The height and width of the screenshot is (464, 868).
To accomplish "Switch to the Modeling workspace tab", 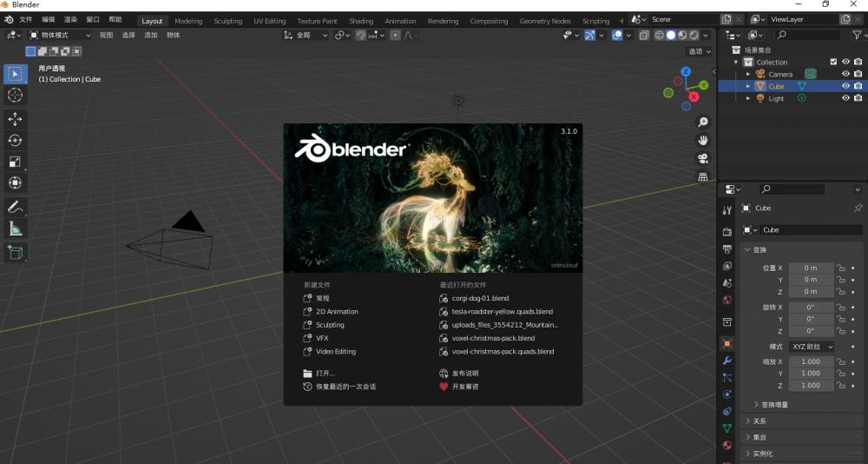I will coord(188,21).
